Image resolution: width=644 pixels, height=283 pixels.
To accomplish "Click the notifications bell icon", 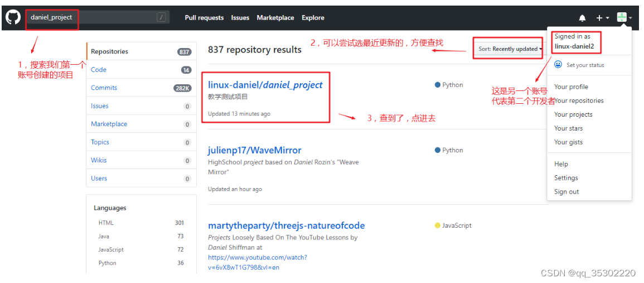I will [582, 18].
